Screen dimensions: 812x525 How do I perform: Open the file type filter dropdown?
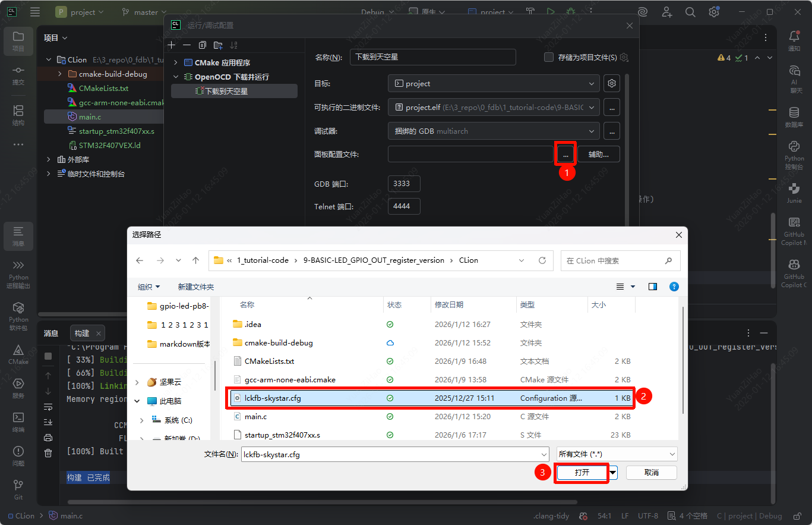pyautogui.click(x=617, y=454)
